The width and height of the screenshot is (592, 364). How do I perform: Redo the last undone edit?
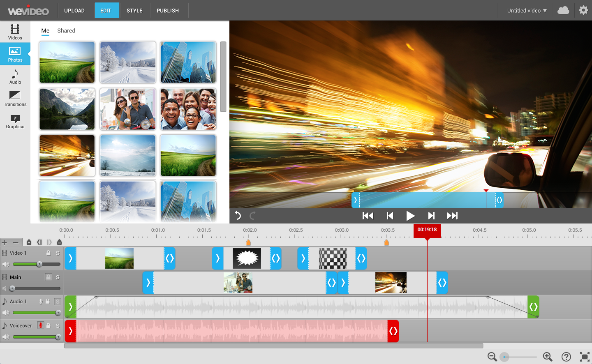[x=252, y=215]
